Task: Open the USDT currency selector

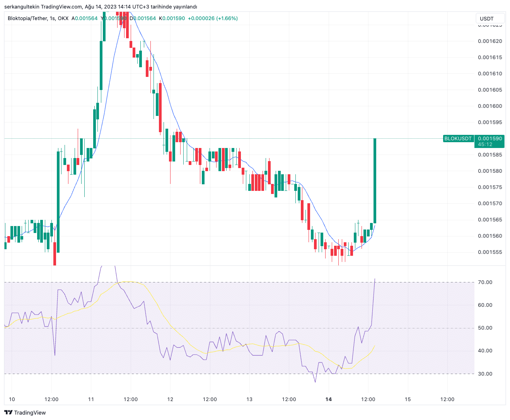Action: click(490, 19)
